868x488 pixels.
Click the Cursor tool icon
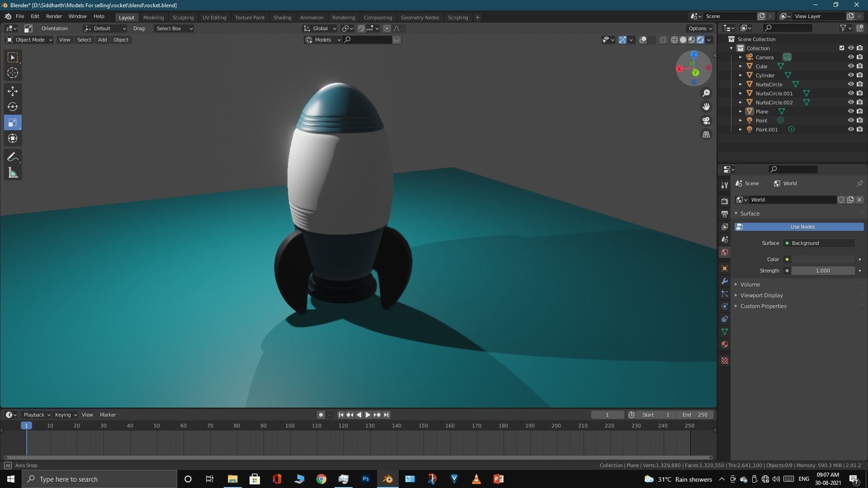point(13,73)
